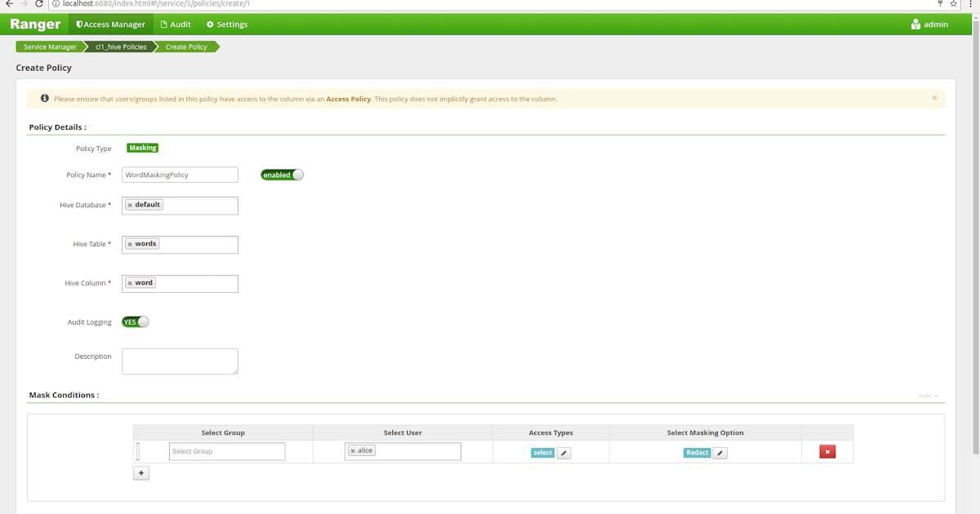Open the admin user profile menu
Viewport: 980px width, 514px height.
(929, 24)
